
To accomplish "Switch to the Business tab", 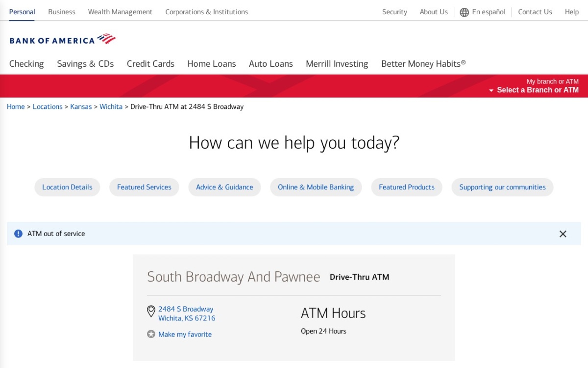I will [x=62, y=12].
